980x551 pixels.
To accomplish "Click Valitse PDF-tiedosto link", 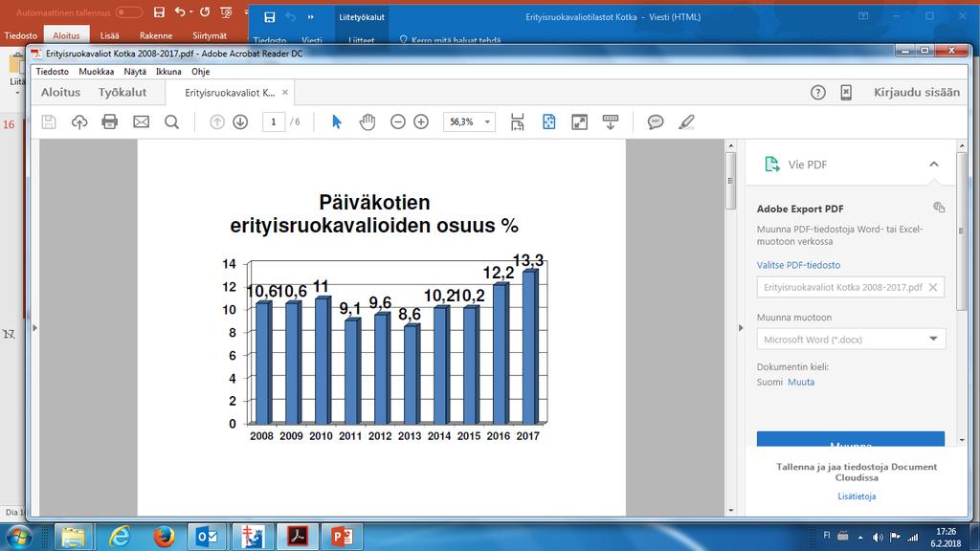I will [x=798, y=265].
